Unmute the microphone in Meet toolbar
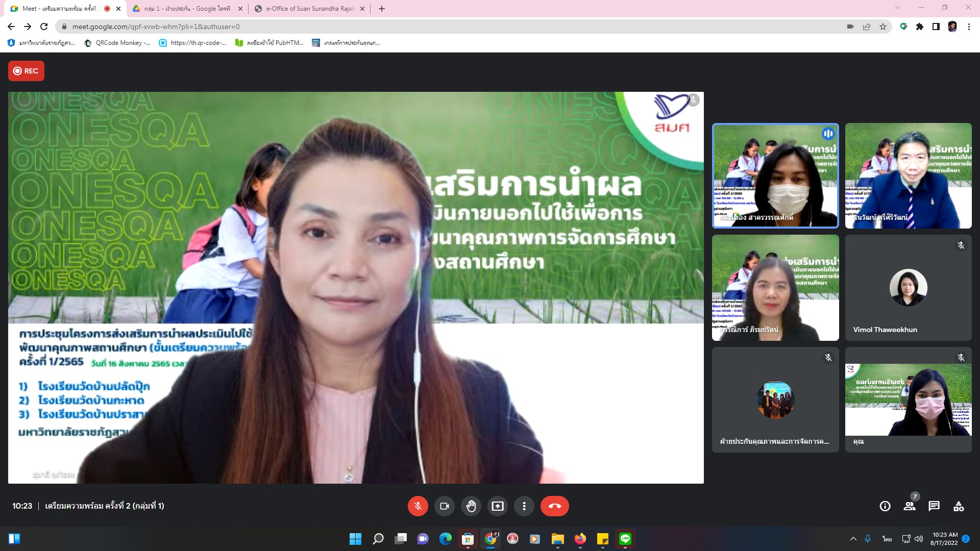Viewport: 980px width, 551px height. 418,506
